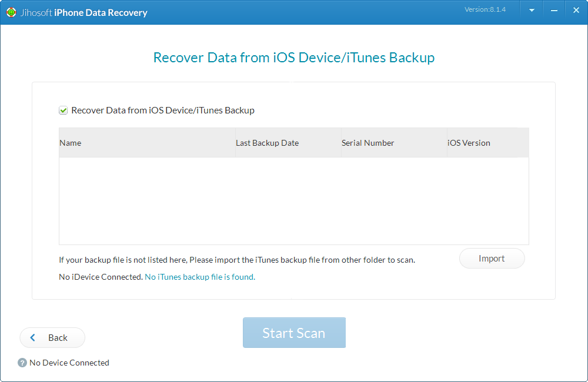The height and width of the screenshot is (382, 588).
Task: Click the No Device Connected status text
Action: point(69,363)
